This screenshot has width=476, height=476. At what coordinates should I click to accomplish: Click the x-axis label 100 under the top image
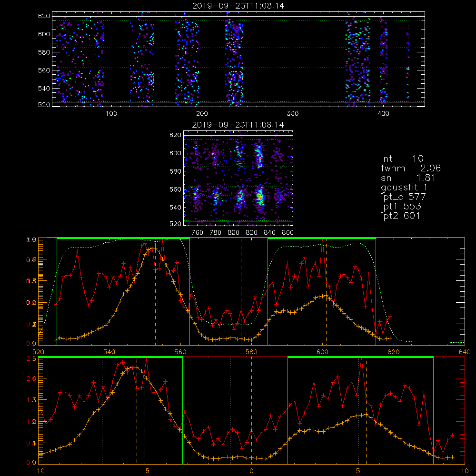coord(111,114)
